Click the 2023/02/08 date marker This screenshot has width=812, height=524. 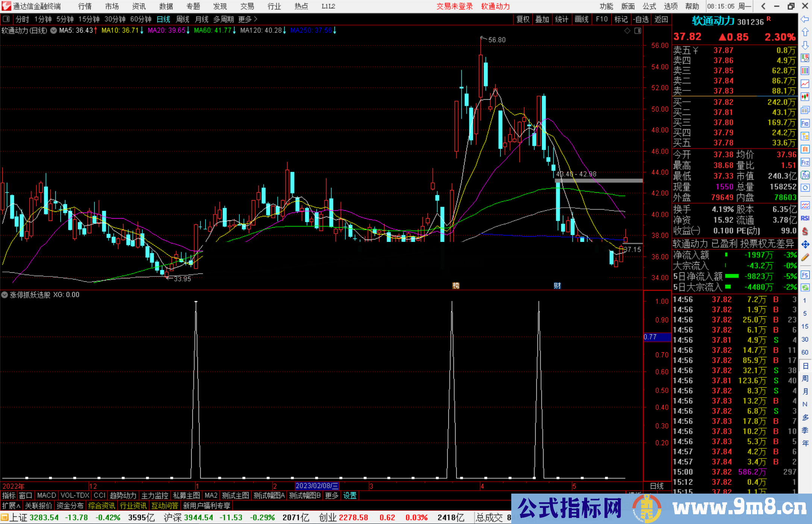(x=317, y=486)
